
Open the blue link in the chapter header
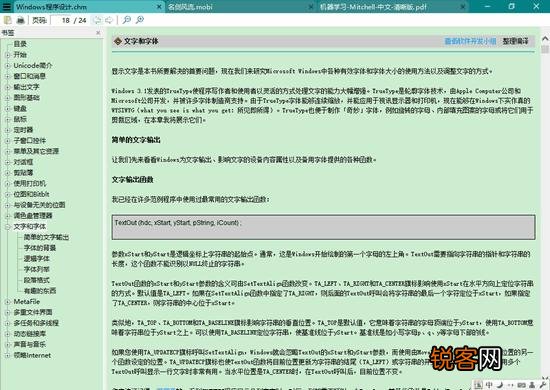coord(470,41)
